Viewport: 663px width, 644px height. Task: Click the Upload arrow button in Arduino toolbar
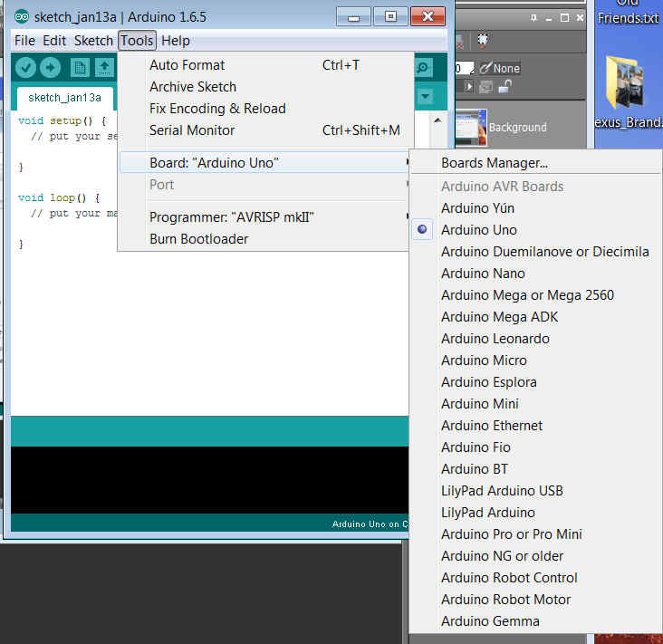(51, 68)
